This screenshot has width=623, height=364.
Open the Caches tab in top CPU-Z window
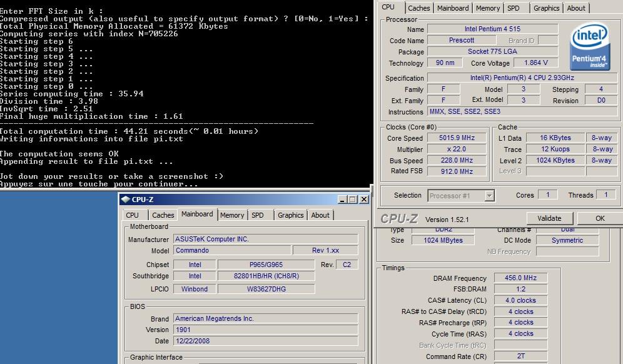click(x=419, y=8)
